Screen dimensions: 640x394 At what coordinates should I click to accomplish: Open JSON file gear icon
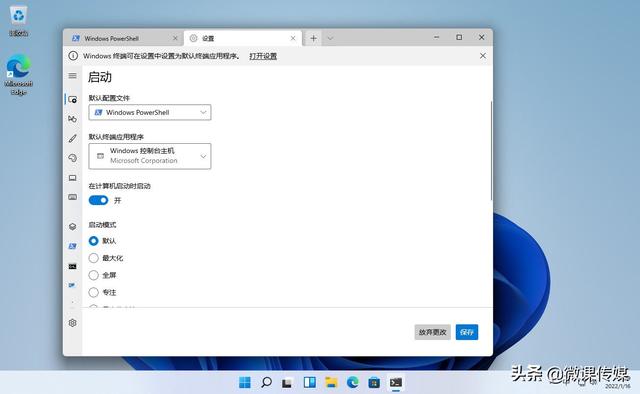pos(73,323)
